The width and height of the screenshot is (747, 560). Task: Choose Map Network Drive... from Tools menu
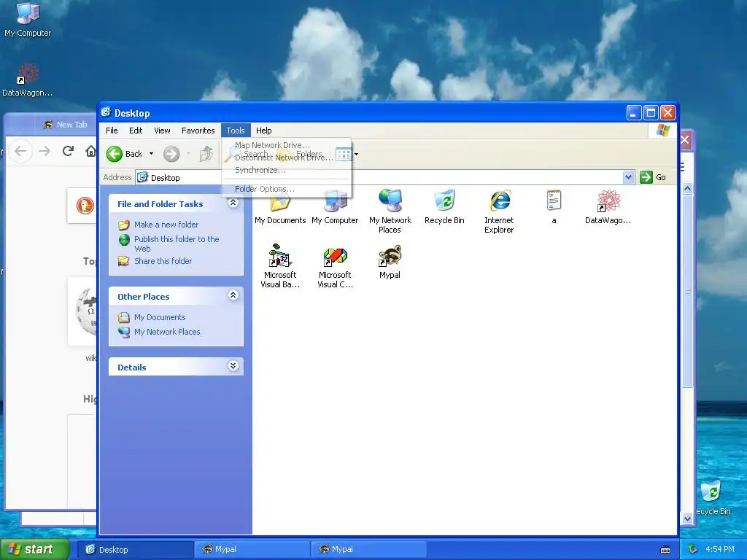click(286, 145)
